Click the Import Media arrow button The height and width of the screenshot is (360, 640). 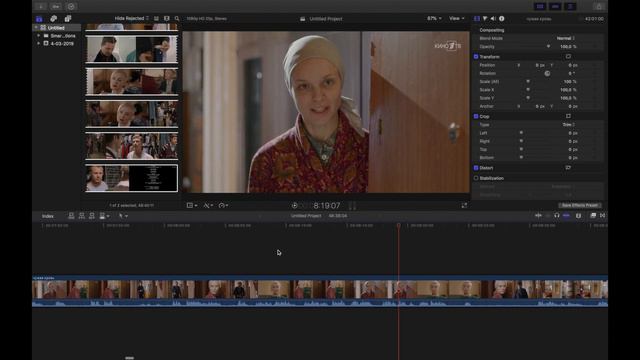click(41, 7)
